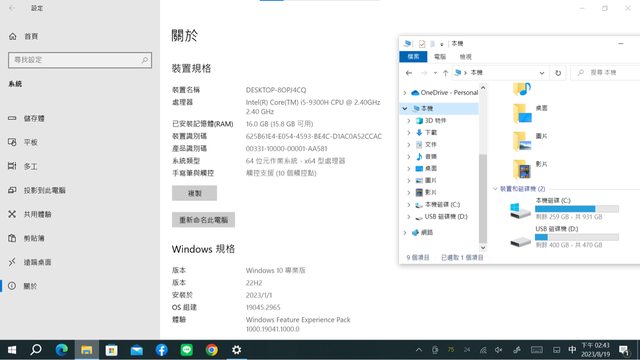Collapse the 本機 This PC tree node
640x360 pixels.
(404, 108)
